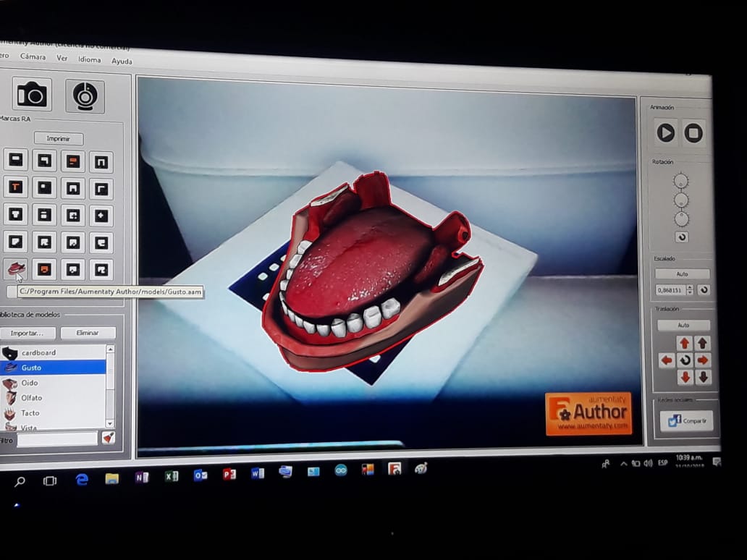The width and height of the screenshot is (747, 560).
Task: Open PowerPoint from the taskbar
Action: [229, 475]
